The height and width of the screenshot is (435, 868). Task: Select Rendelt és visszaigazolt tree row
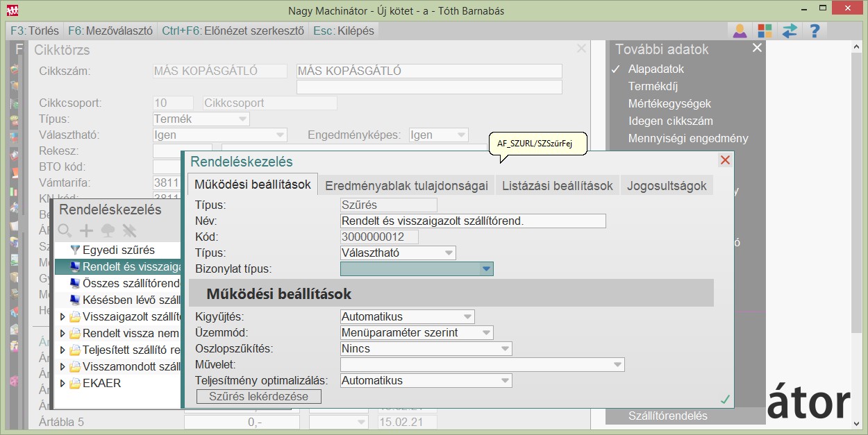[118, 266]
